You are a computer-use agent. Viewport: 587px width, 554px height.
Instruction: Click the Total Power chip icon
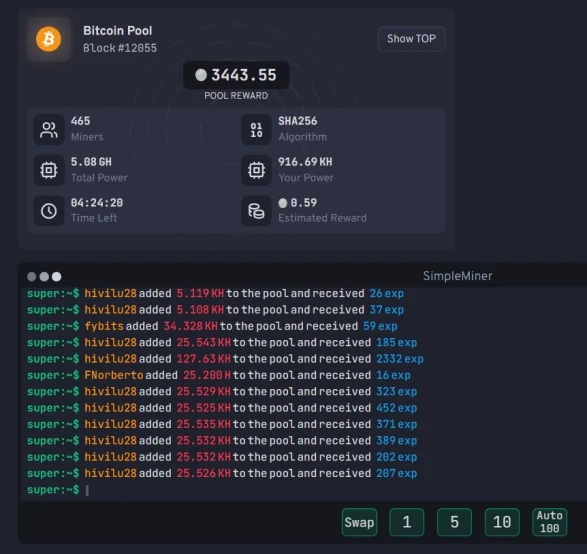click(49, 170)
